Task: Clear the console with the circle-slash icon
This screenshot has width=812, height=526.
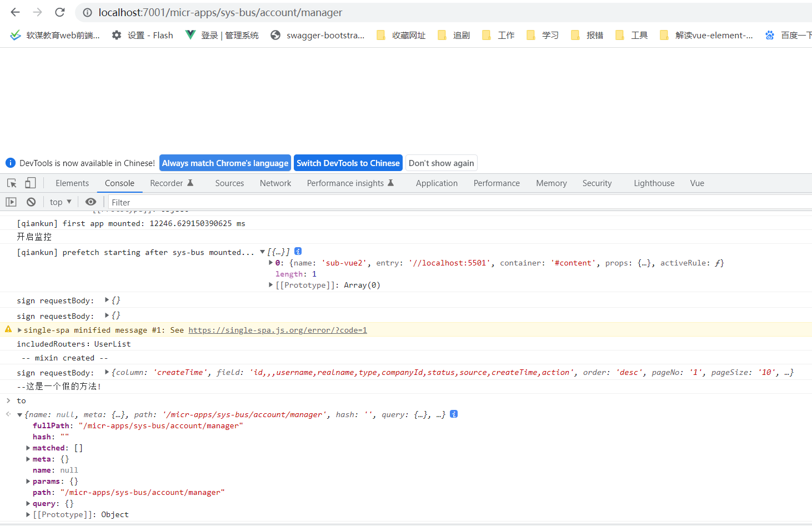Action: tap(31, 202)
